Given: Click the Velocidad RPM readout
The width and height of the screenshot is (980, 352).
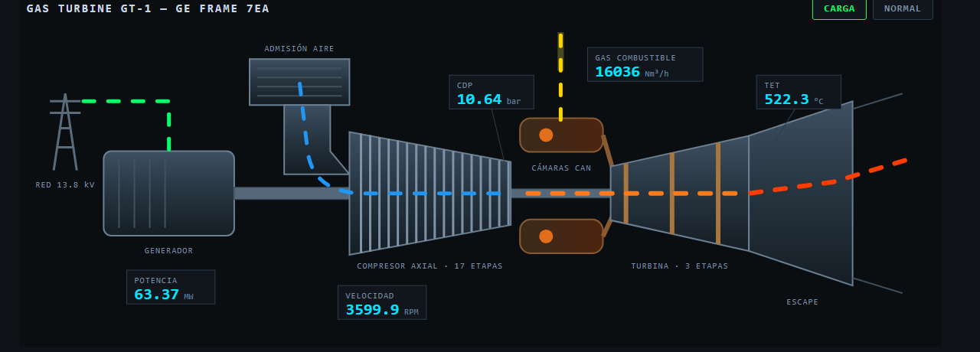Looking at the screenshot, I should [382, 302].
